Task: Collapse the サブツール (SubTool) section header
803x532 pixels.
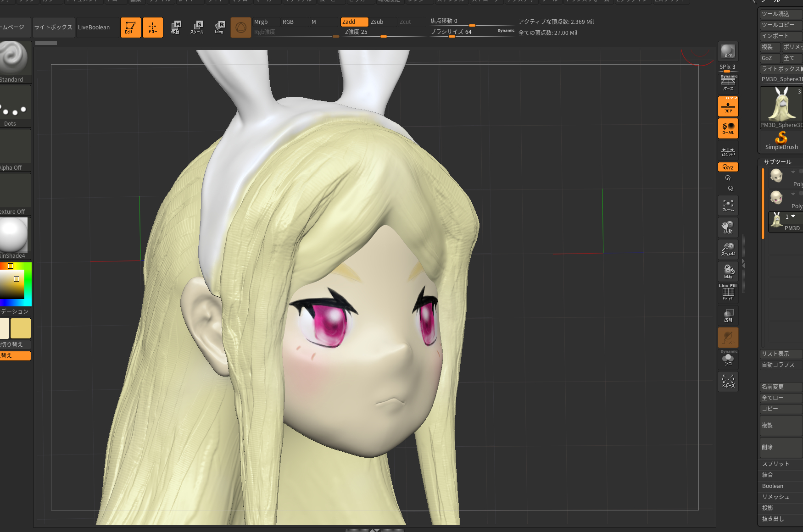Action: pyautogui.click(x=777, y=162)
